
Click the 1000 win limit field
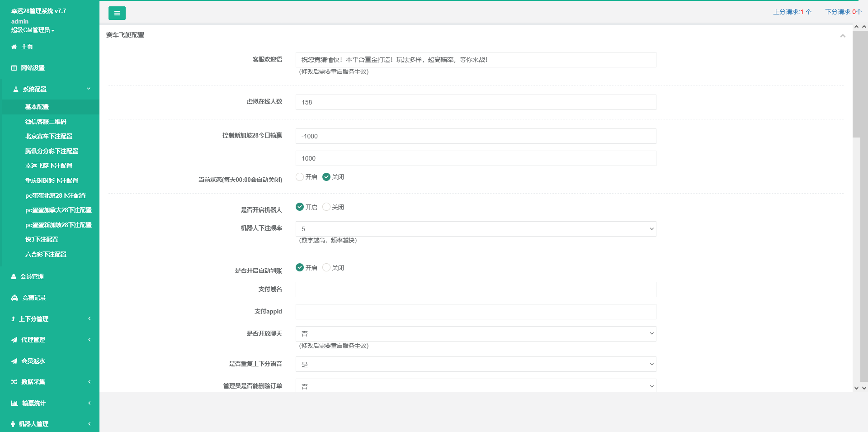tap(476, 158)
